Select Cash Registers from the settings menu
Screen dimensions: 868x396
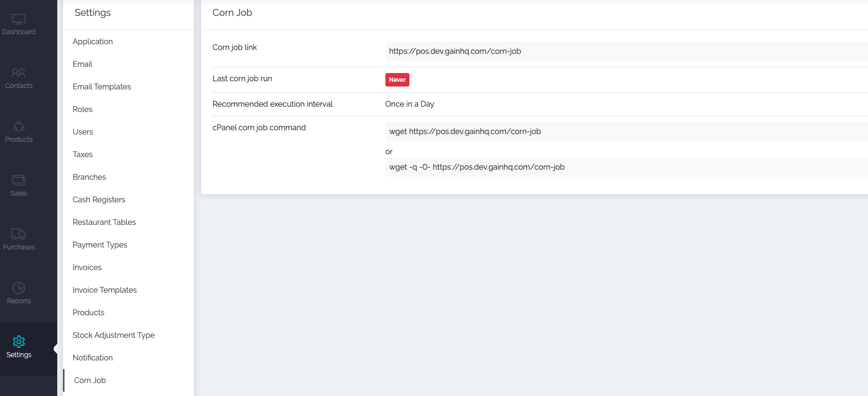[99, 200]
